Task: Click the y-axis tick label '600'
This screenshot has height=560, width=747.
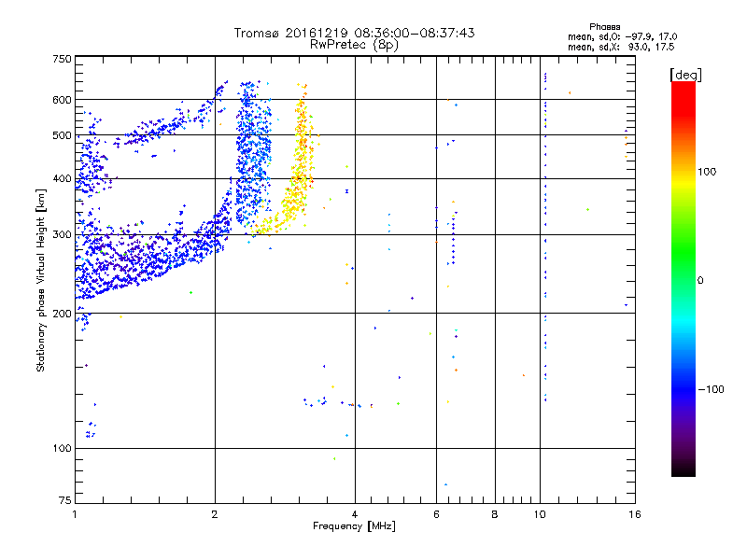Action: coord(62,100)
